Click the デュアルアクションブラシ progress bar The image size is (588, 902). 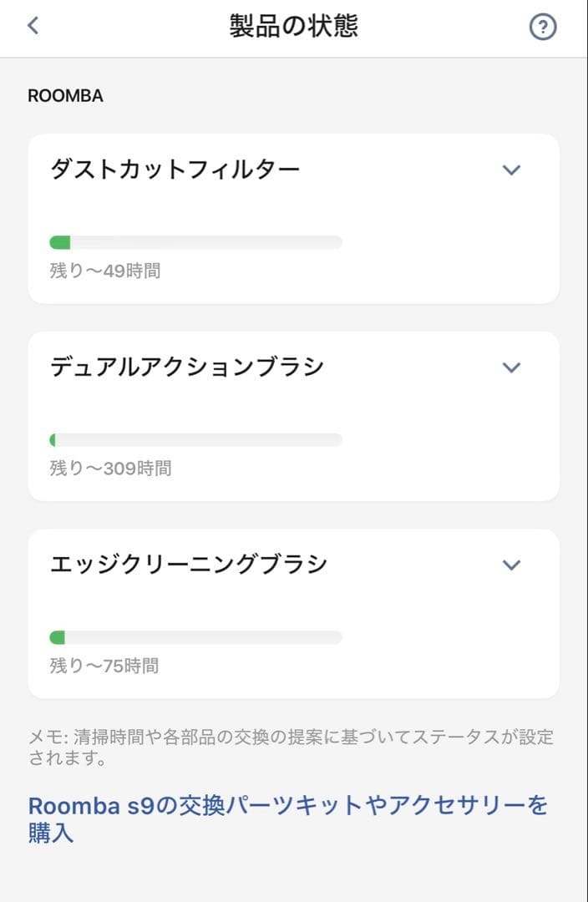click(196, 440)
